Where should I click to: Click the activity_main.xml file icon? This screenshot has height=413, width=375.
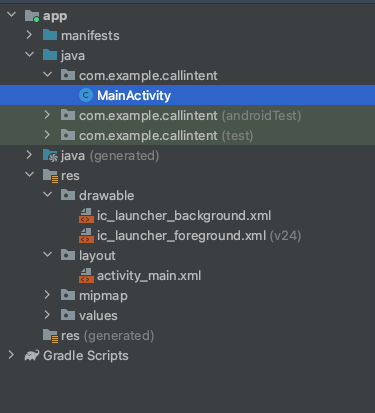(x=86, y=276)
